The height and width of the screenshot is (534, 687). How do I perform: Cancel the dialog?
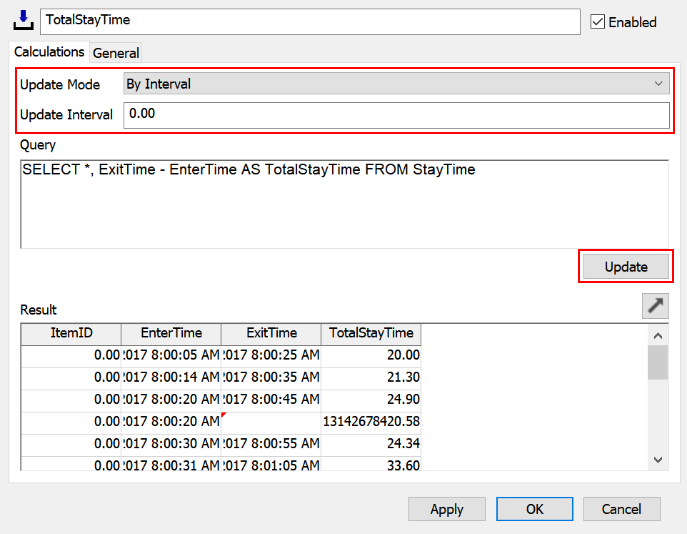(x=621, y=509)
